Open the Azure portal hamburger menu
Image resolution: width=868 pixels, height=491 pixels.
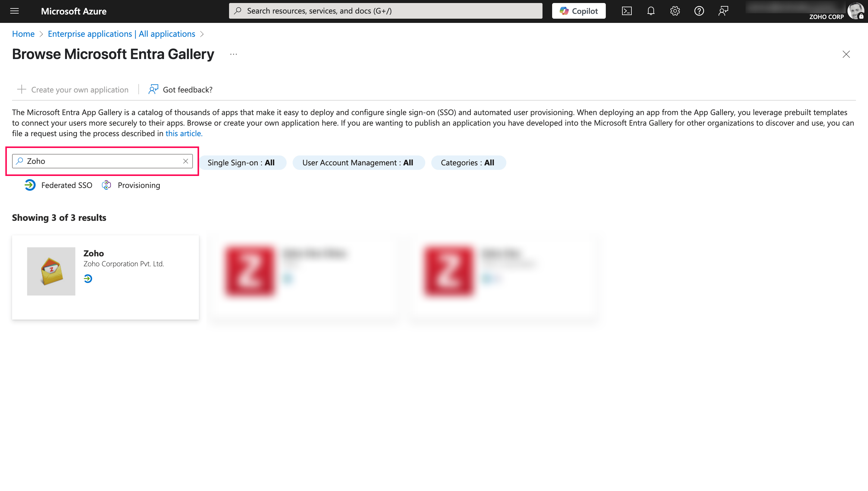click(14, 11)
